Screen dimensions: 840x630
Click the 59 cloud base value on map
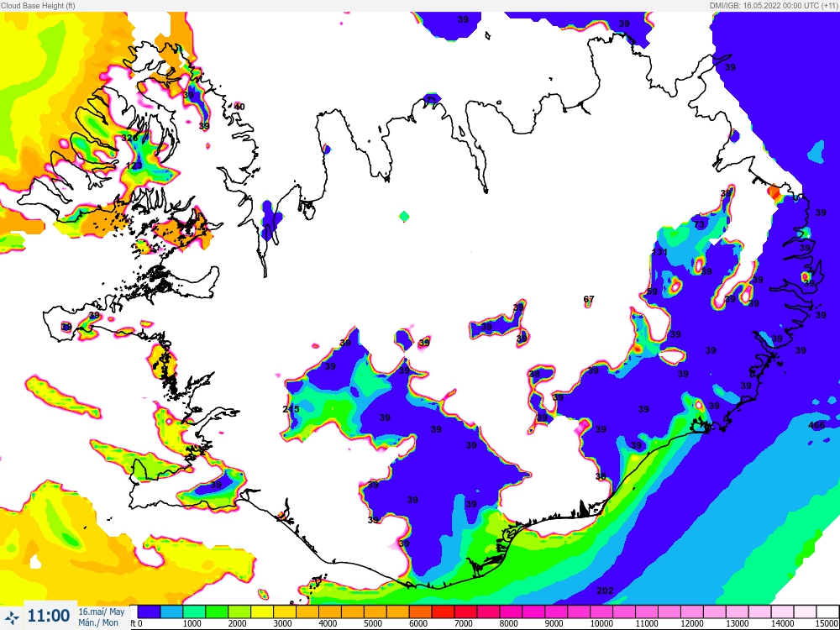652,291
